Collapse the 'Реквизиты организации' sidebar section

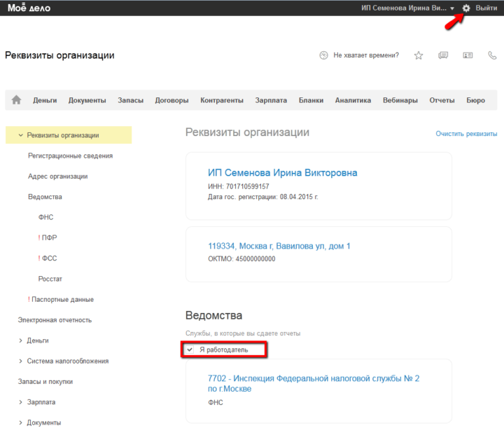[x=20, y=135]
